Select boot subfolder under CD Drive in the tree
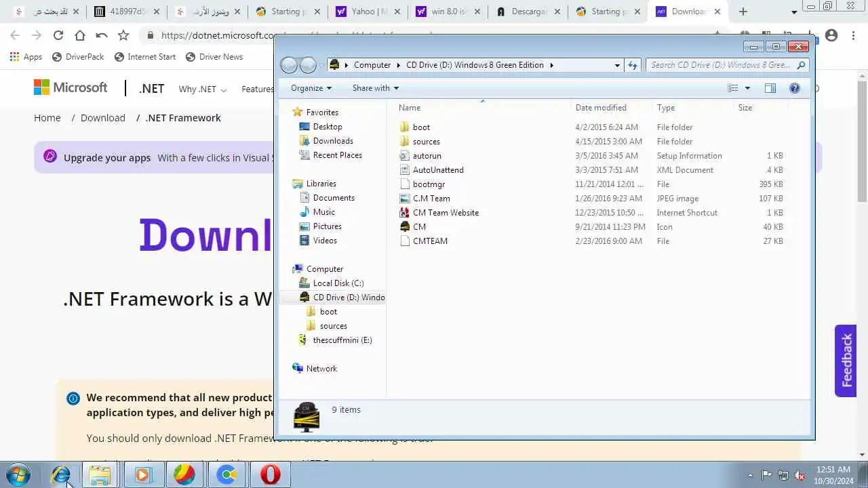 click(328, 312)
